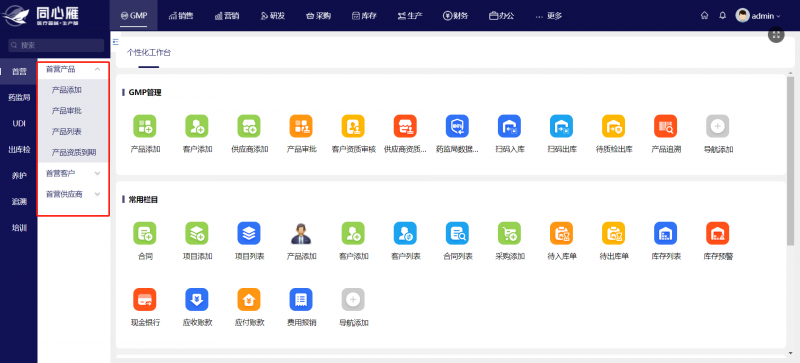800x363 pixels.
Task: Toggle fullscreen with the round expand button
Action: (776, 35)
